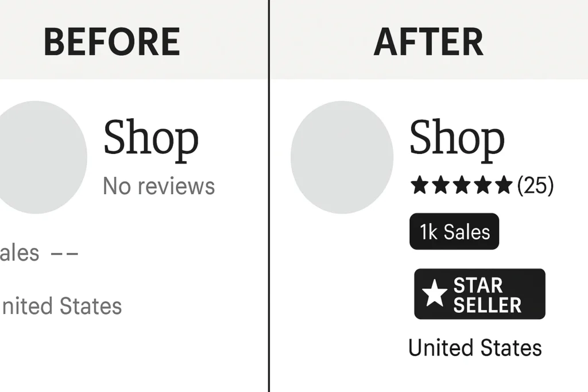Click the United States location in Before panel

[x=60, y=306]
